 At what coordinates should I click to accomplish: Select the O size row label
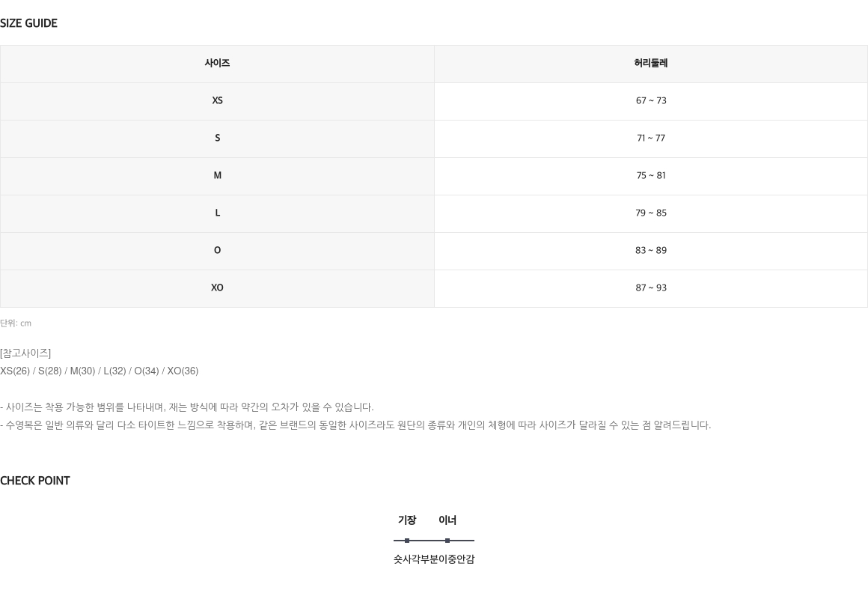(217, 250)
